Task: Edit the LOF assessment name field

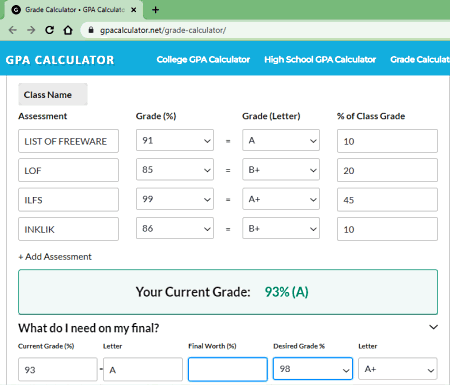Action: [68, 170]
